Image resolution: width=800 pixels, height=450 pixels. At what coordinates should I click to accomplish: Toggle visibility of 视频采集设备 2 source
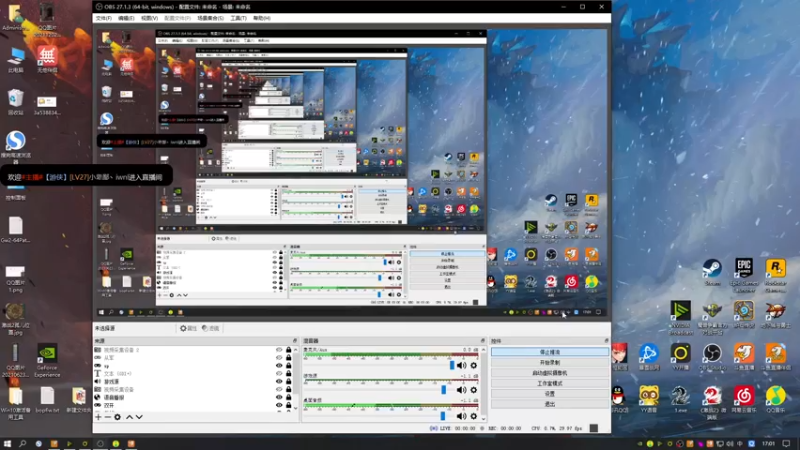pyautogui.click(x=279, y=350)
